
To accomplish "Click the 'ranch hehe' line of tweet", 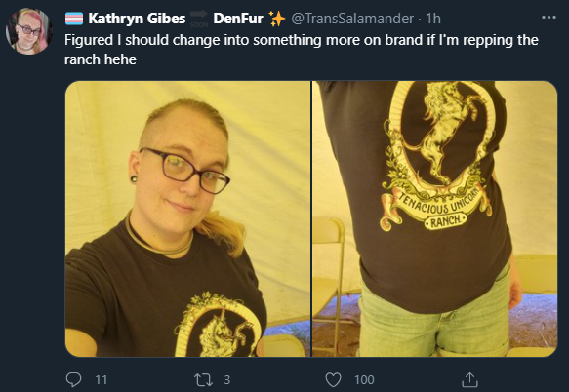I will [x=101, y=59].
